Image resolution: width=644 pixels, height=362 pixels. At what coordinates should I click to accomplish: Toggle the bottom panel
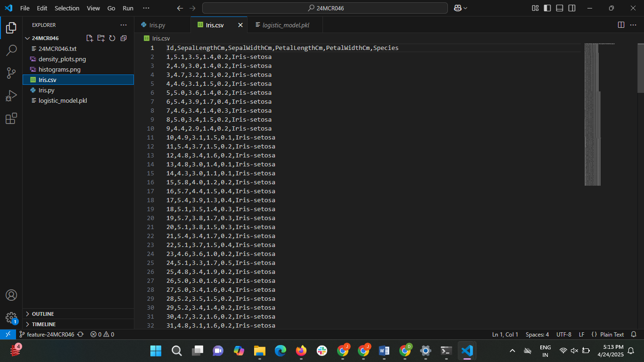point(560,8)
